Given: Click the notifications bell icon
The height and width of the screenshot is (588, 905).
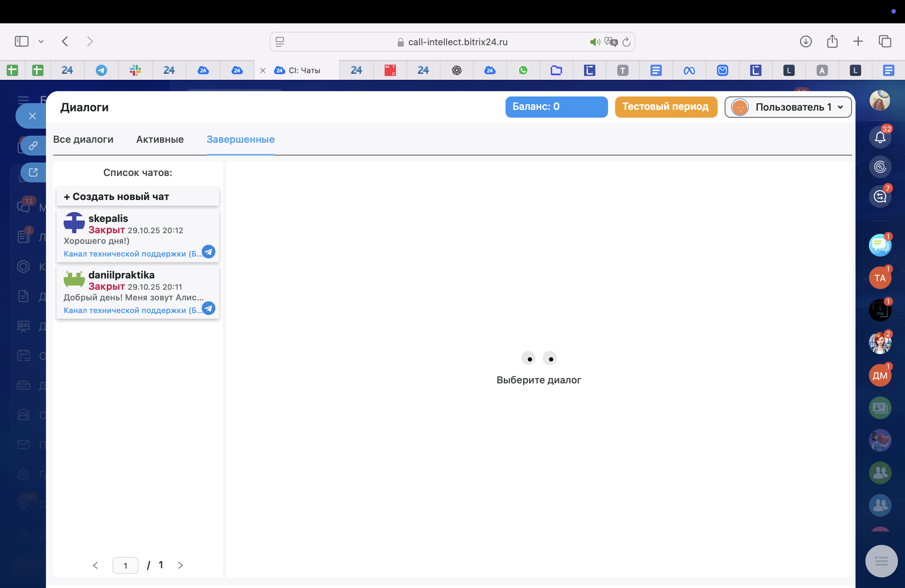Looking at the screenshot, I should (880, 137).
